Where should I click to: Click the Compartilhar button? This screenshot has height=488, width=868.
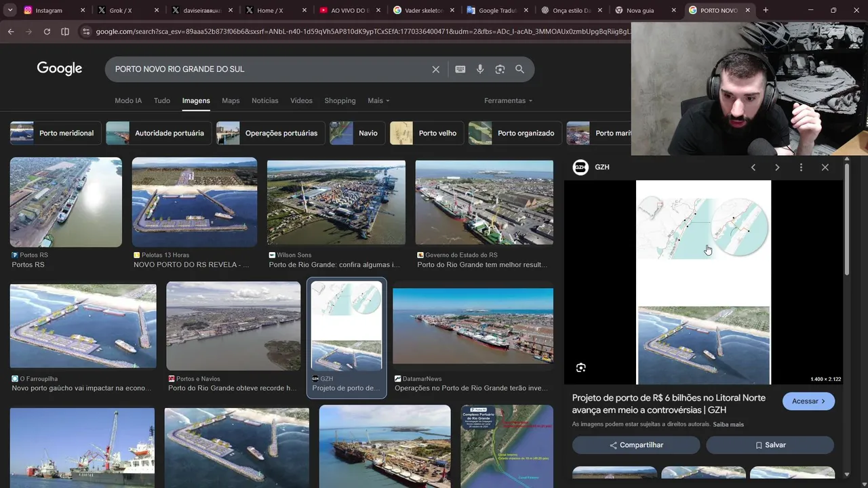click(636, 445)
